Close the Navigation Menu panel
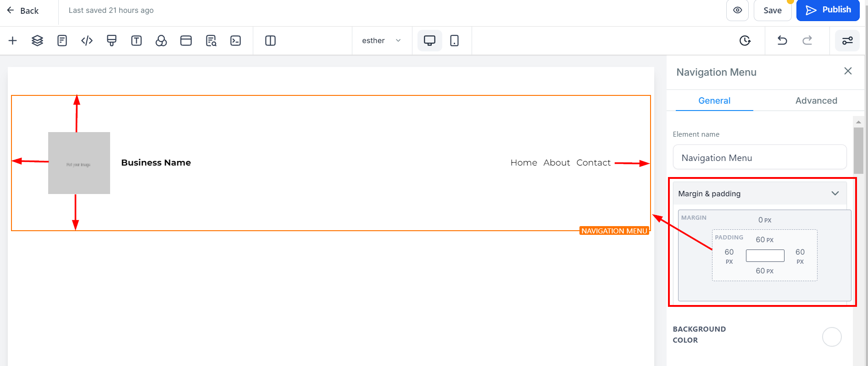The height and width of the screenshot is (366, 868). coord(848,71)
